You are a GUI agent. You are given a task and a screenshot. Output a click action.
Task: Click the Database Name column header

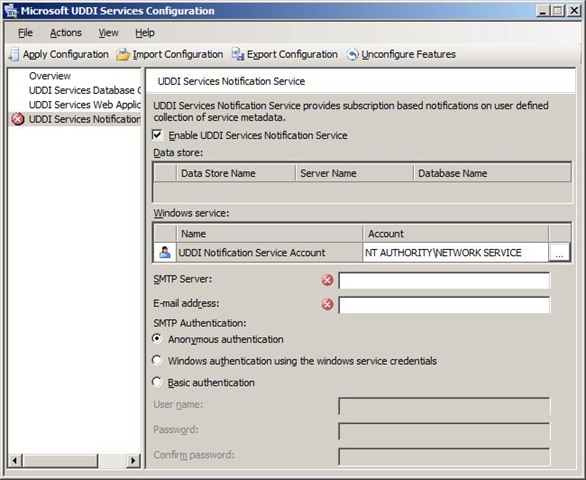492,173
